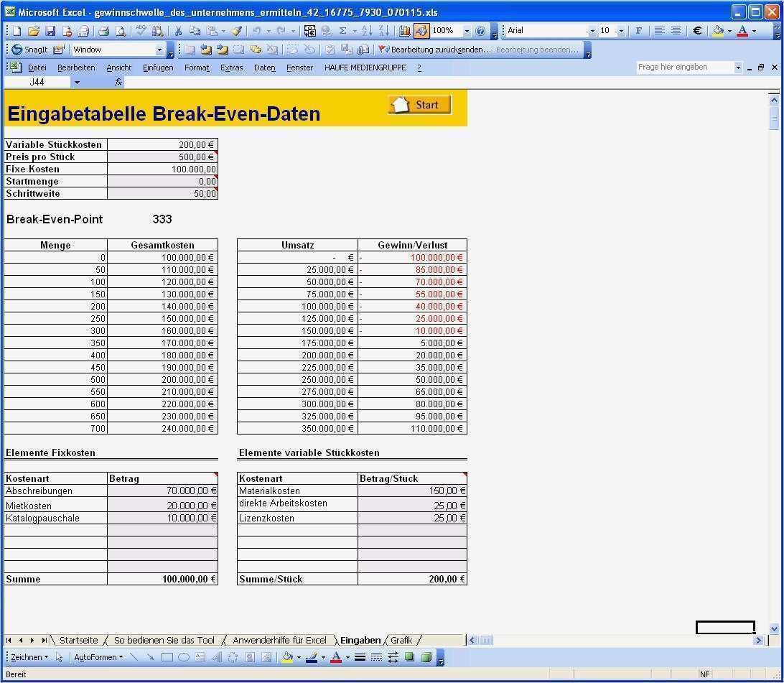Toggle bold formatting
The height and width of the screenshot is (683, 784).
[x=639, y=31]
